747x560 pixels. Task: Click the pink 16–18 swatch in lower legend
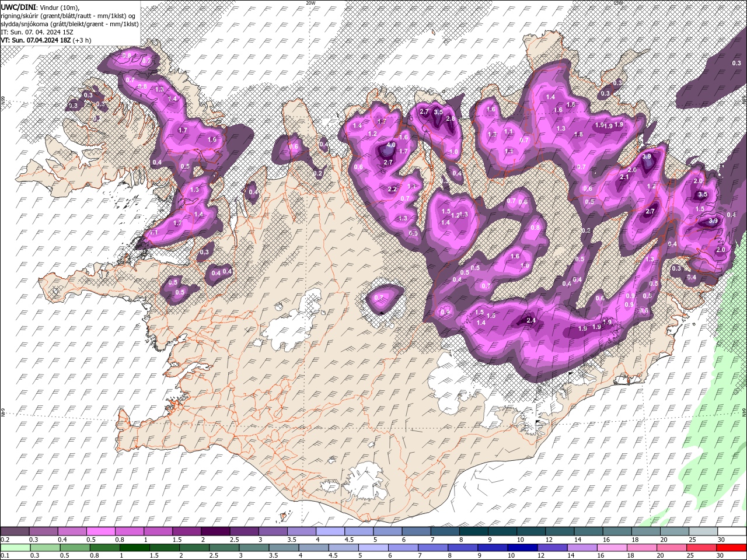(x=612, y=548)
